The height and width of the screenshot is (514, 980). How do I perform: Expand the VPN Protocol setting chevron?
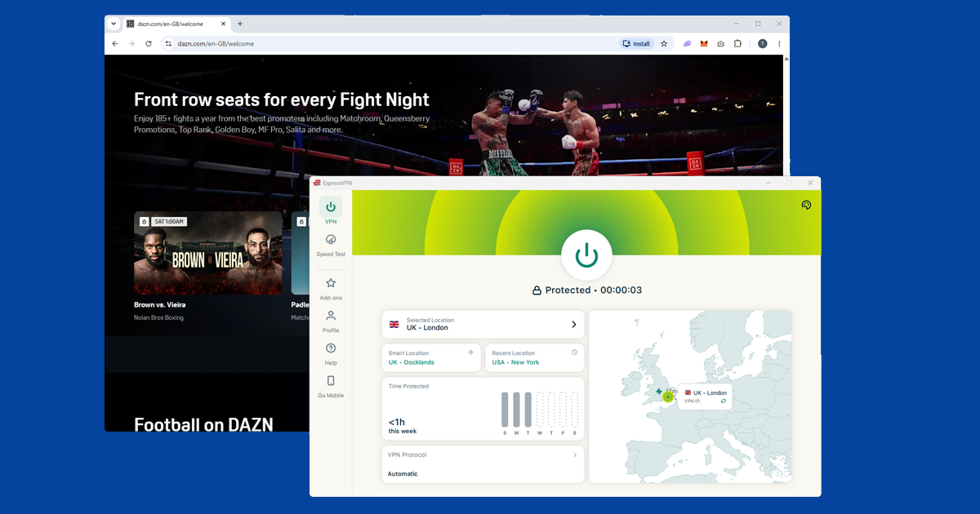[575, 455]
